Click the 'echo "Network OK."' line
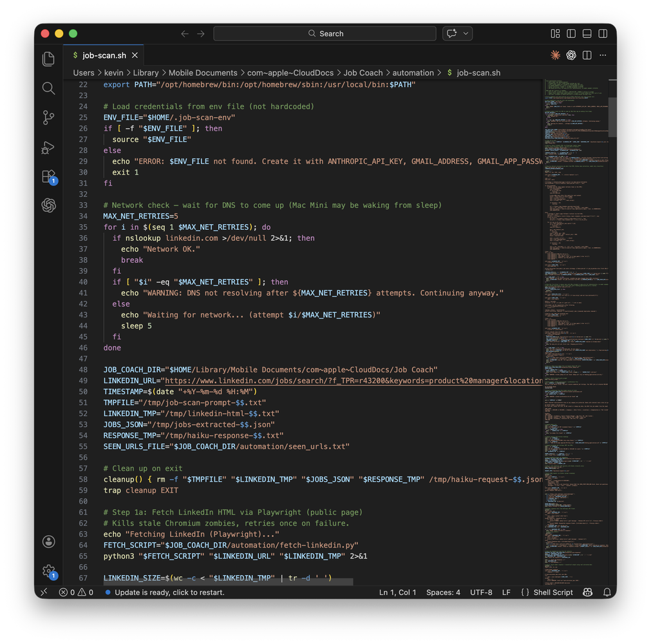This screenshot has height=644, width=651. 160,249
